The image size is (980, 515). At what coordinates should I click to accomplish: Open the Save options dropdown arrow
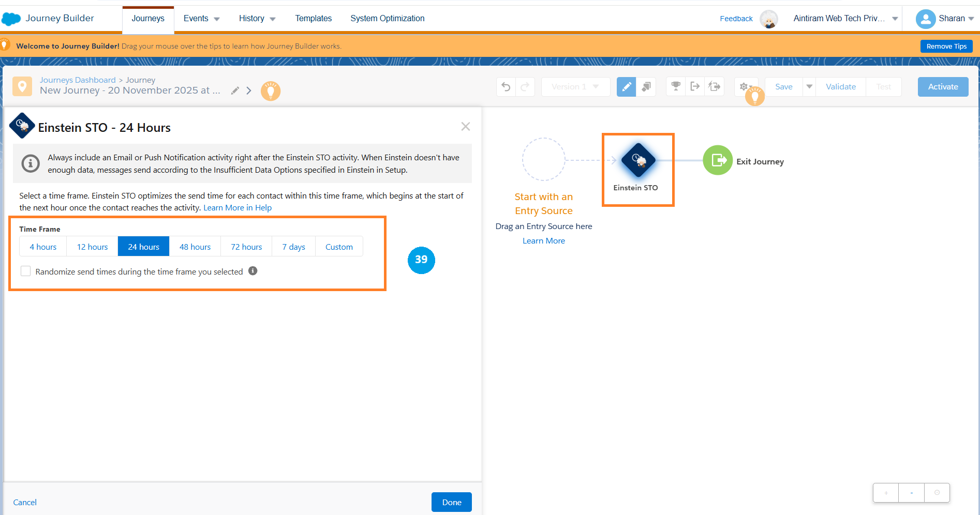coord(809,87)
